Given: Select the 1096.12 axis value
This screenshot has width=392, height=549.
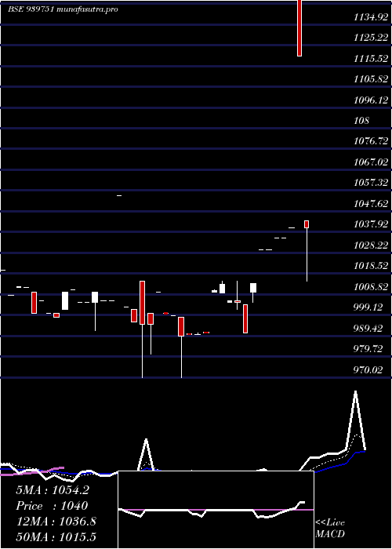Looking at the screenshot, I should 371,100.
